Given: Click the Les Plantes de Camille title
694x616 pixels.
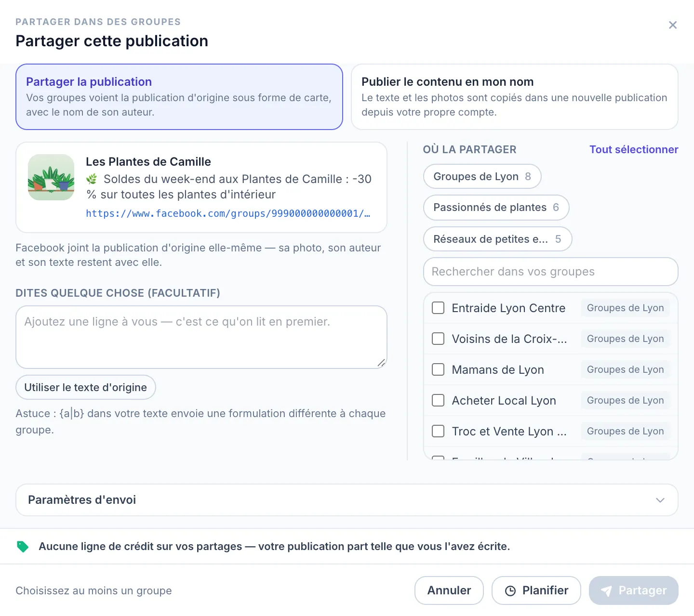Looking at the screenshot, I should pos(148,162).
